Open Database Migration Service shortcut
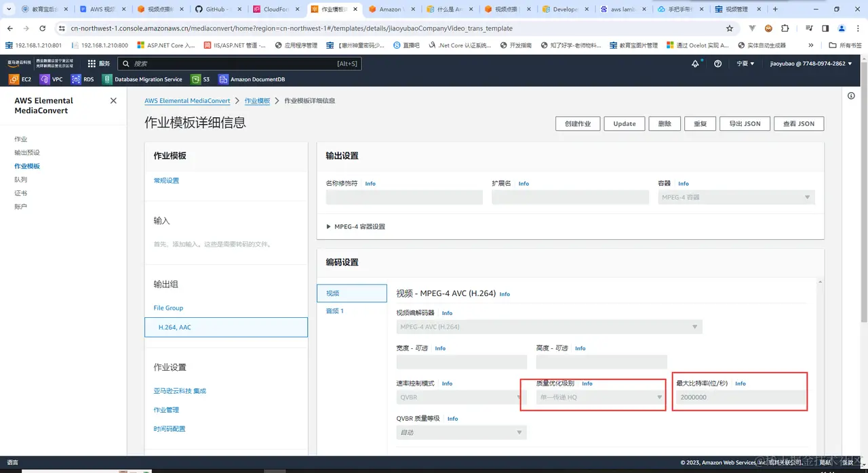This screenshot has width=868, height=473. 142,79
